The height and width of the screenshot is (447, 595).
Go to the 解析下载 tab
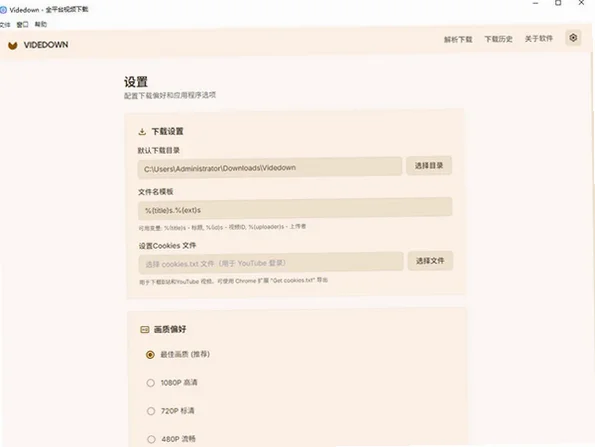click(458, 39)
